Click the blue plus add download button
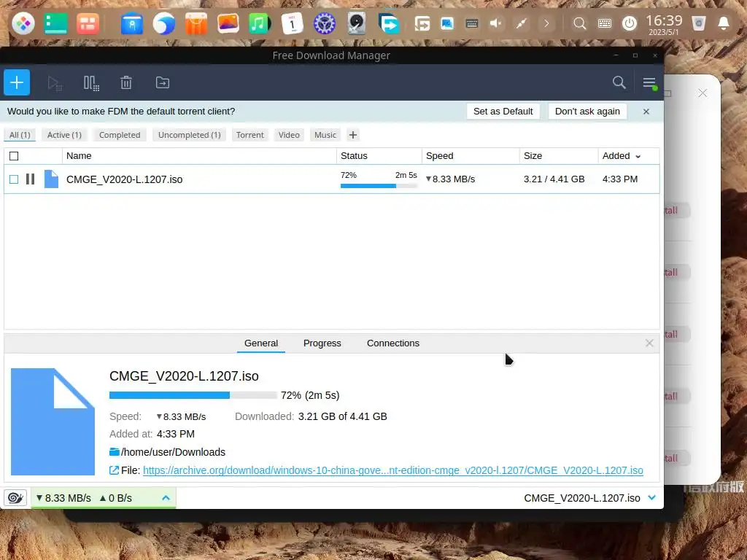The width and height of the screenshot is (747, 560). (17, 82)
